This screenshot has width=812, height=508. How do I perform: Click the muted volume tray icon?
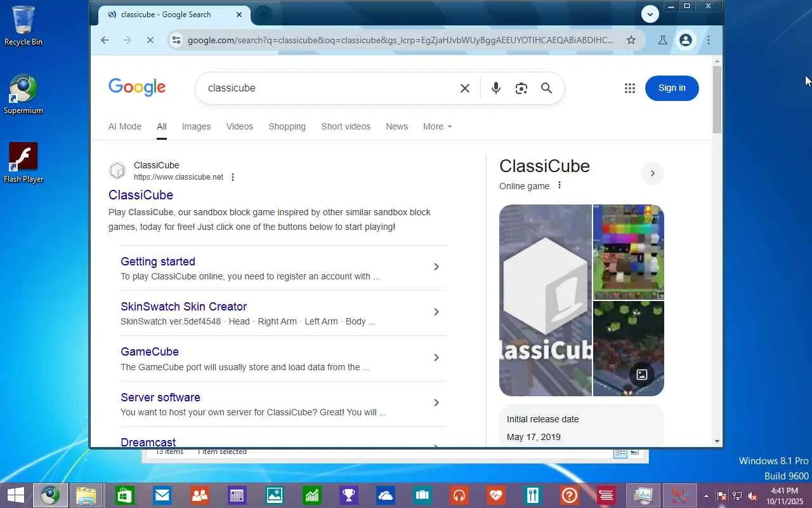coord(752,496)
